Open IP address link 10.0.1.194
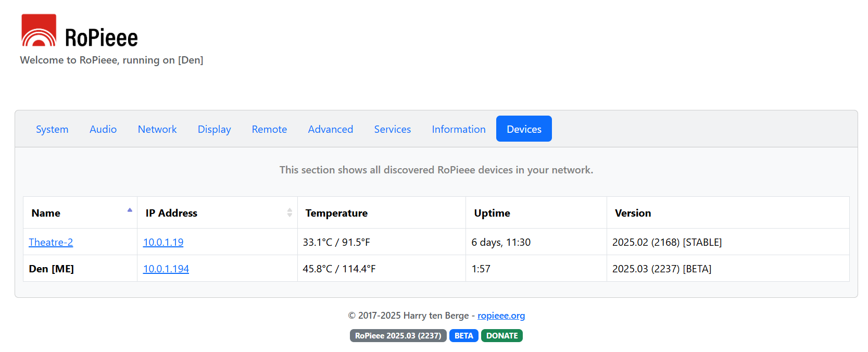 click(x=166, y=269)
